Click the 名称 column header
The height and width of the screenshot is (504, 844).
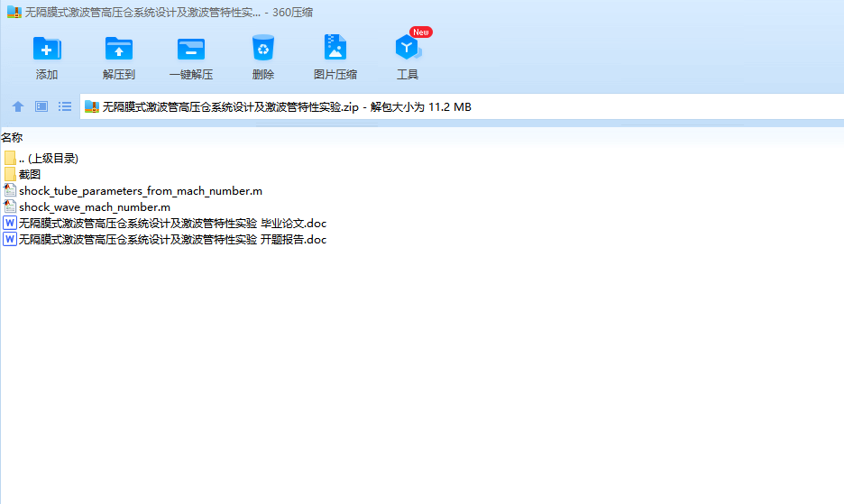tap(12, 137)
